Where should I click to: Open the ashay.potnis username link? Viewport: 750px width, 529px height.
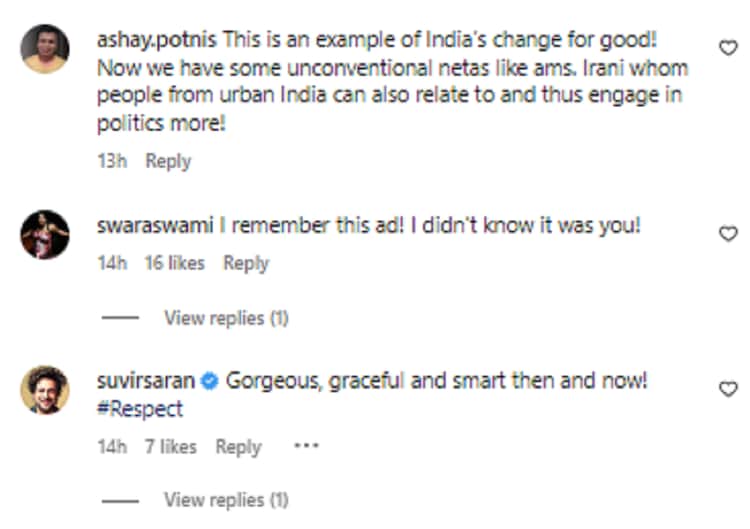tap(157, 40)
